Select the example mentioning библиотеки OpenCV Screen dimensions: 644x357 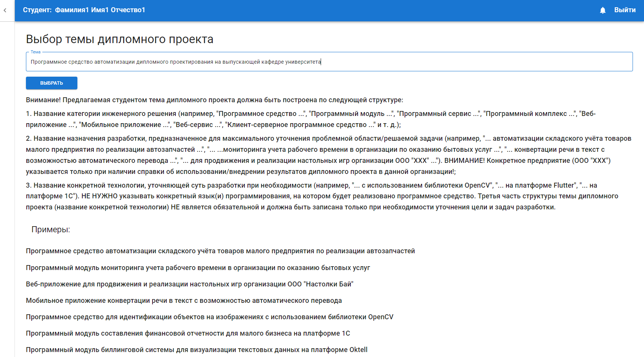coord(209,317)
